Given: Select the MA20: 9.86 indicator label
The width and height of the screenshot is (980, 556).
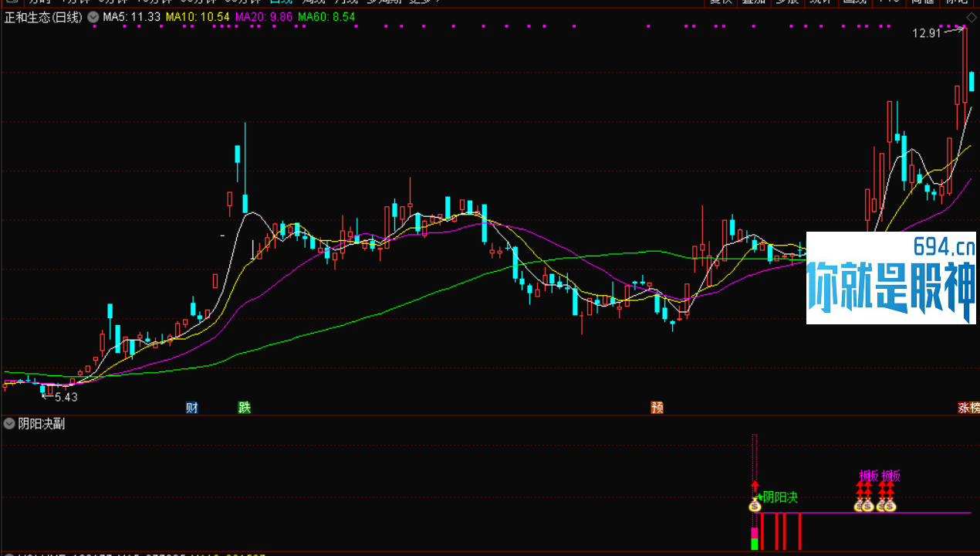Looking at the screenshot, I should click(264, 17).
